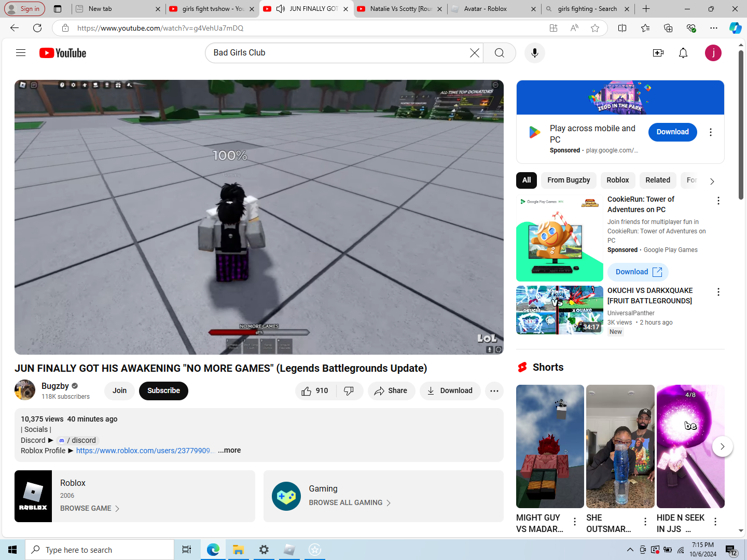The height and width of the screenshot is (560, 747).
Task: Open Bugzby channel avatar
Action: point(25,390)
